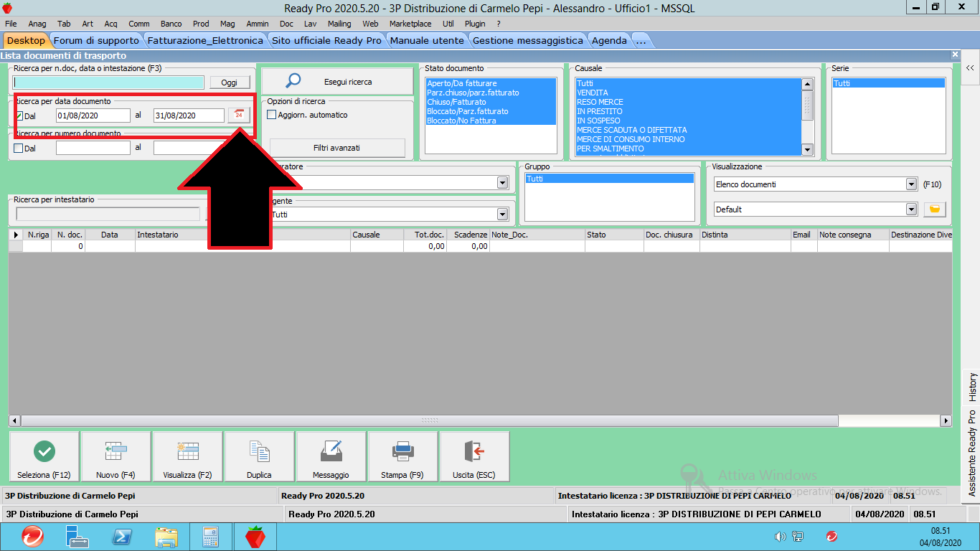Select RESO MERCE in Causale list
Screen dimensions: 980x551
point(688,103)
